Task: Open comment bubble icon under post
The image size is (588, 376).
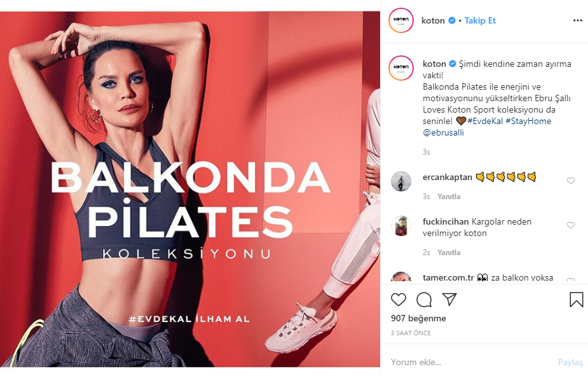Action: [424, 300]
